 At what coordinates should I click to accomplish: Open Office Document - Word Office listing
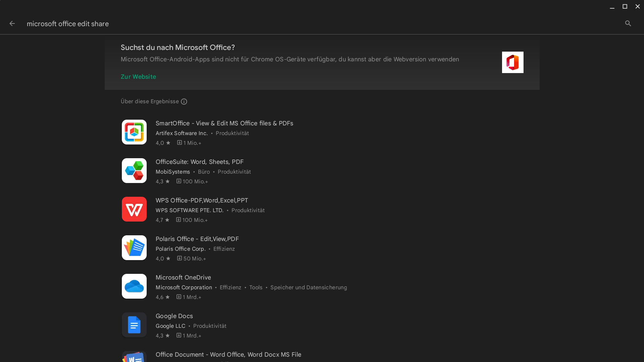(x=228, y=355)
